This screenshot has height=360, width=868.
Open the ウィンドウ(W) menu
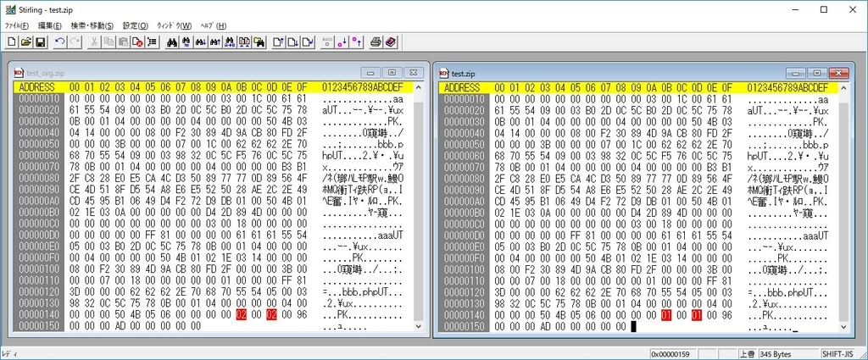(175, 26)
